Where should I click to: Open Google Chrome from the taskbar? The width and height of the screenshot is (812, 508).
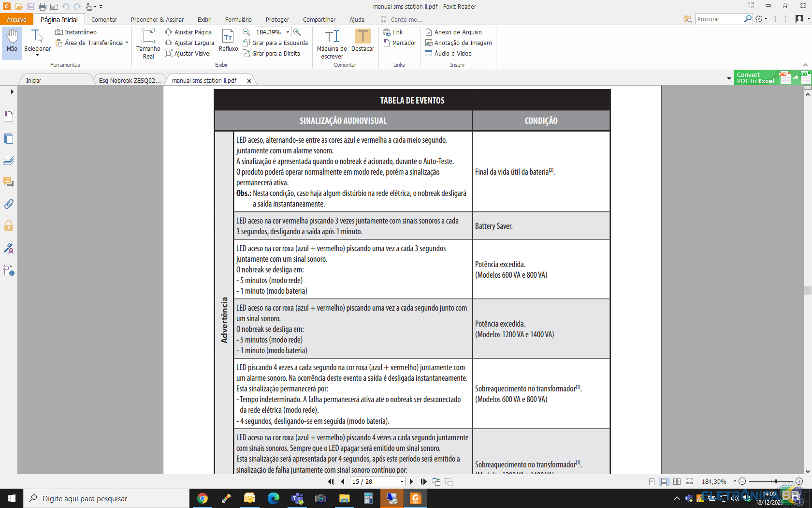[203, 498]
